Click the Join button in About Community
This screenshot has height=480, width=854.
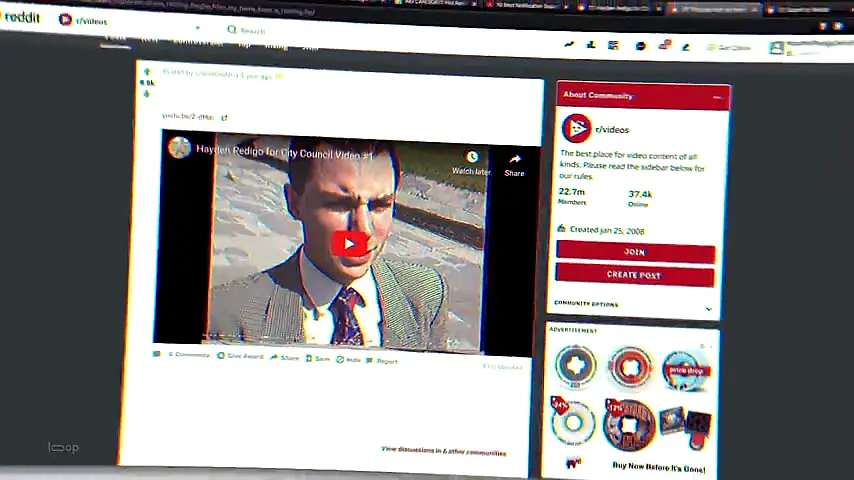[x=636, y=252]
